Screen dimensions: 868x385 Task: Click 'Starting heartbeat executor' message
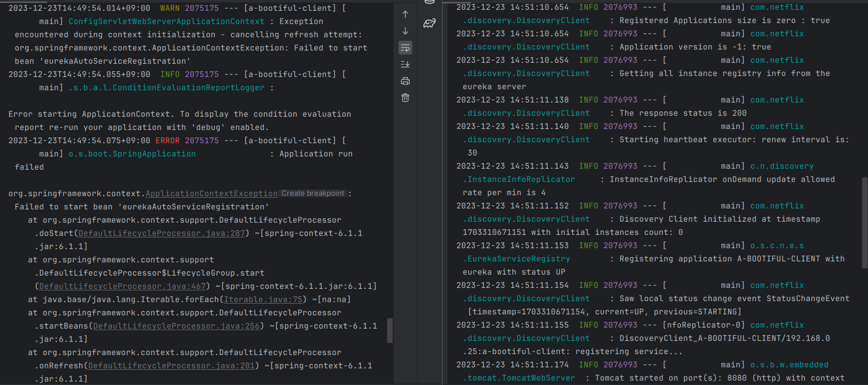pyautogui.click(x=735, y=140)
